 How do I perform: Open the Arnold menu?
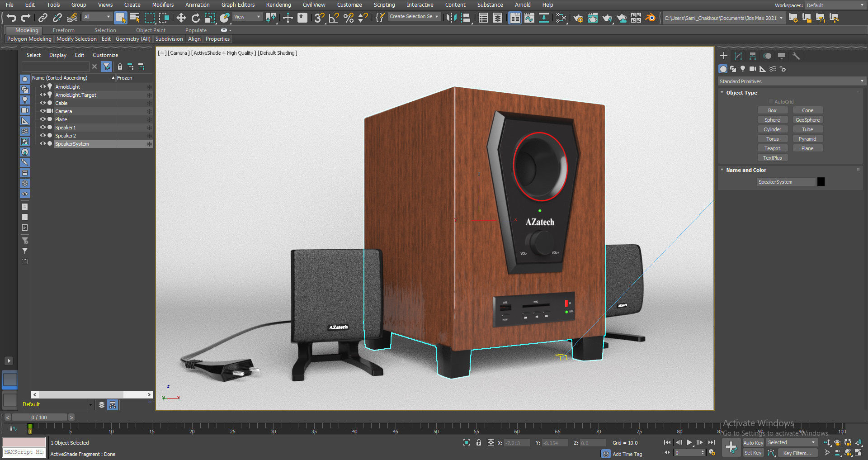tap(523, 5)
